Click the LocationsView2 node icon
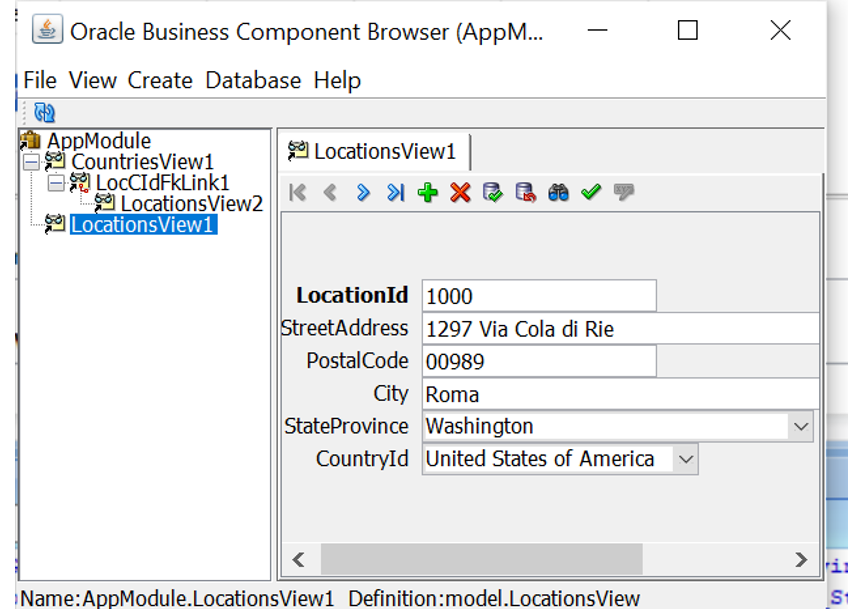The image size is (851, 609). point(104,203)
